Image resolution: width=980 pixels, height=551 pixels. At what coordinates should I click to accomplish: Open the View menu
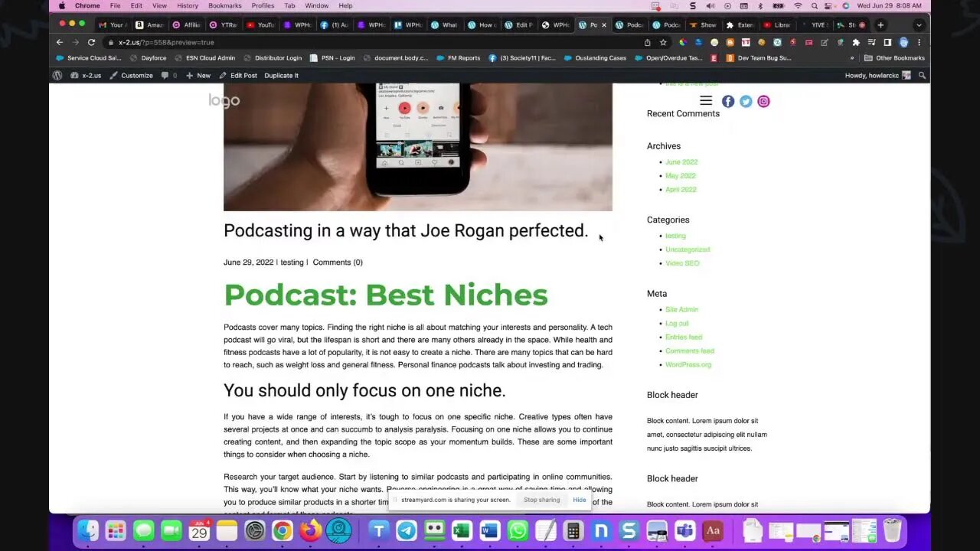click(159, 6)
